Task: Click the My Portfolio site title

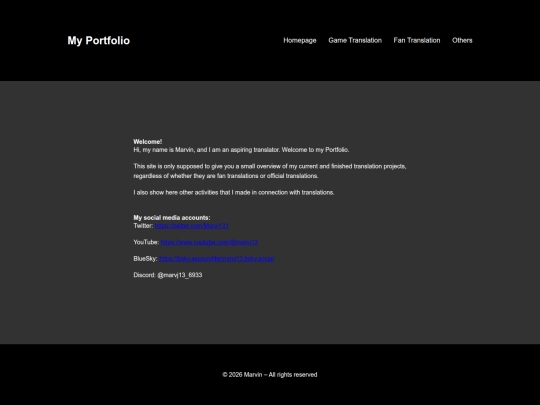Action: pyautogui.click(x=98, y=41)
